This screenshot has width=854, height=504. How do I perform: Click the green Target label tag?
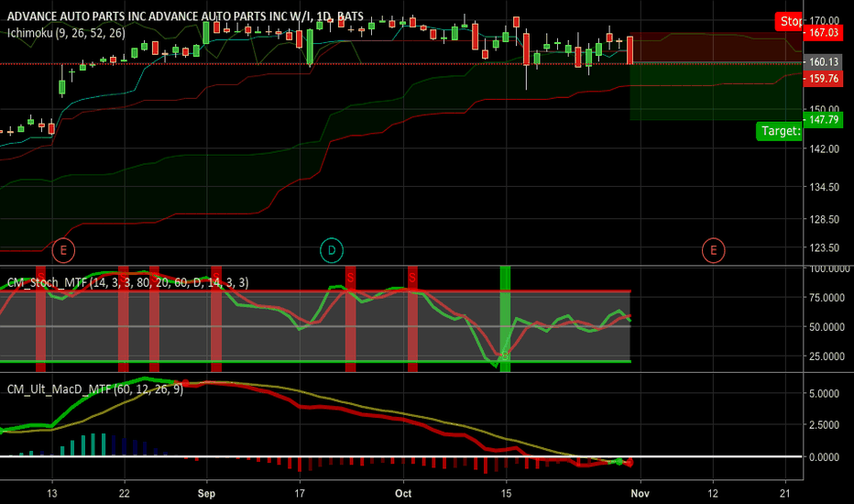click(x=780, y=131)
